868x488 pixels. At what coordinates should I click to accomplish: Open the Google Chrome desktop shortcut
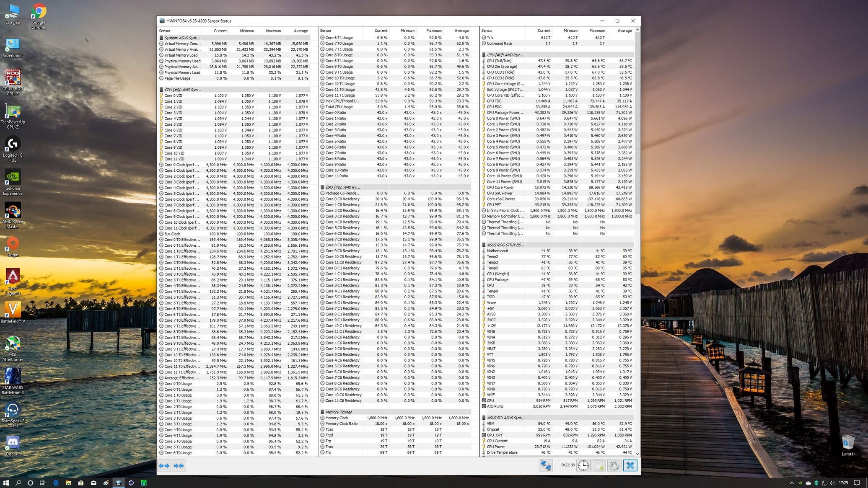(x=39, y=17)
